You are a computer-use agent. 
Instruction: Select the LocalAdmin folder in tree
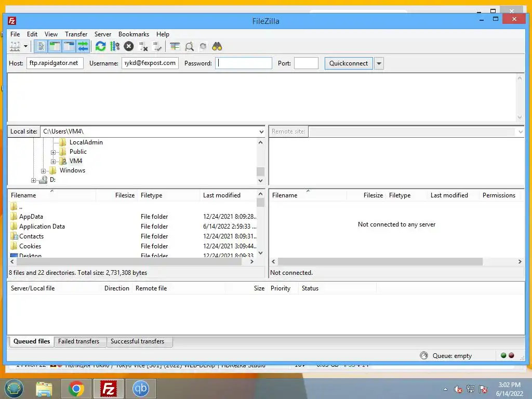(x=86, y=142)
